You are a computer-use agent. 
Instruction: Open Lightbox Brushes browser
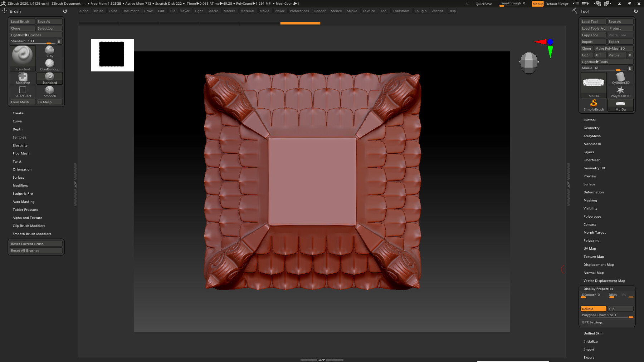[x=36, y=35]
